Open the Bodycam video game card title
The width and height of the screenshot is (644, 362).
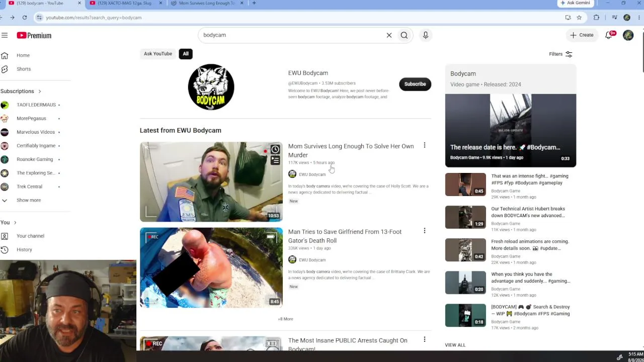pyautogui.click(x=463, y=73)
